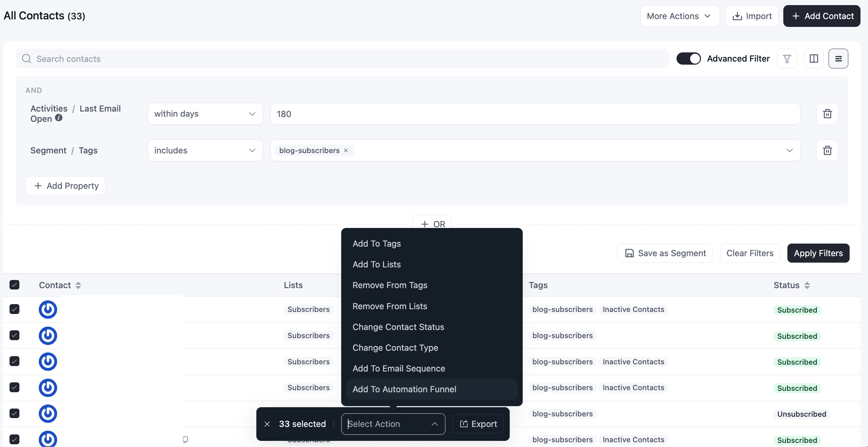The width and height of the screenshot is (868, 447).
Task: Uncheck the fourth contact row checkbox
Action: coord(14,387)
